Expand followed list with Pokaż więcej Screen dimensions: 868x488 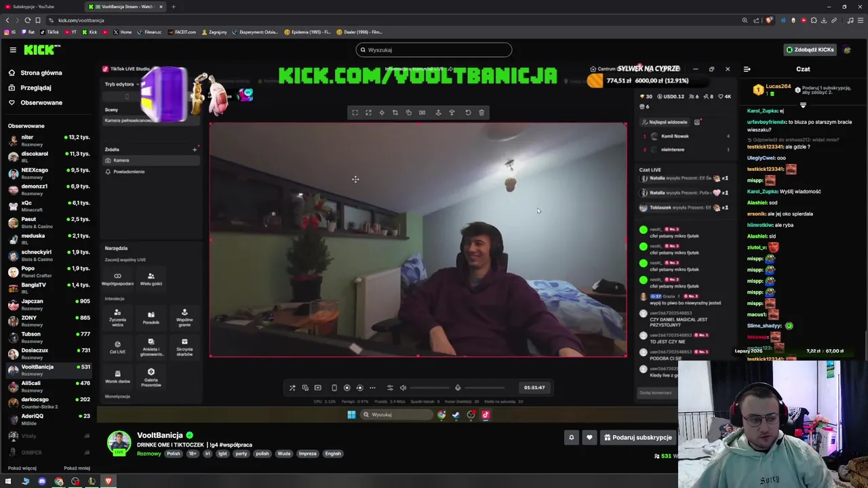pos(22,468)
